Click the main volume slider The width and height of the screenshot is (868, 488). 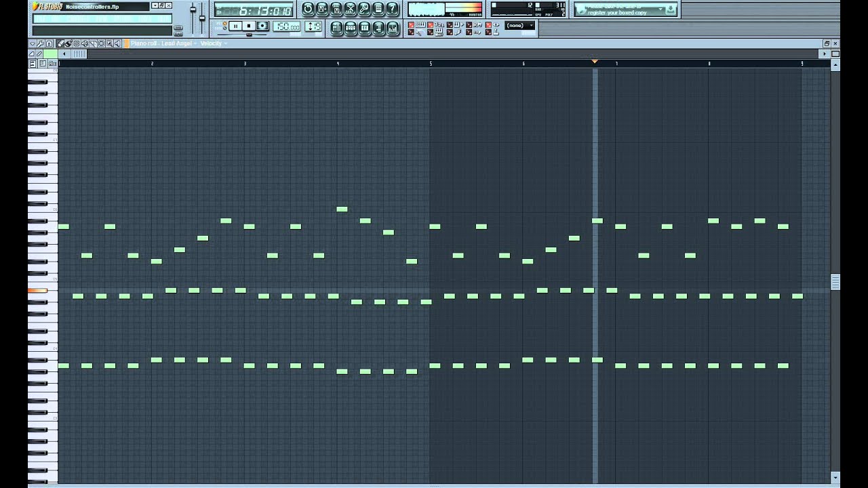point(193,9)
